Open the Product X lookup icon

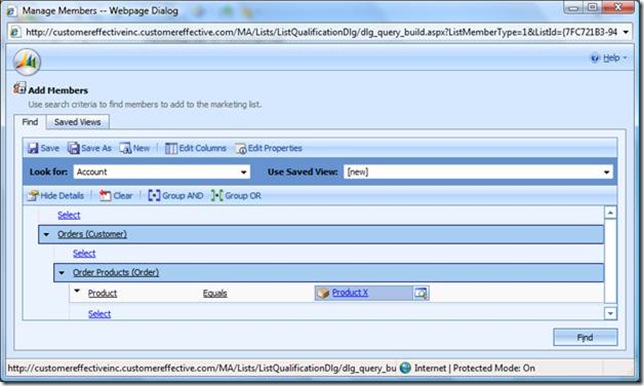click(421, 293)
